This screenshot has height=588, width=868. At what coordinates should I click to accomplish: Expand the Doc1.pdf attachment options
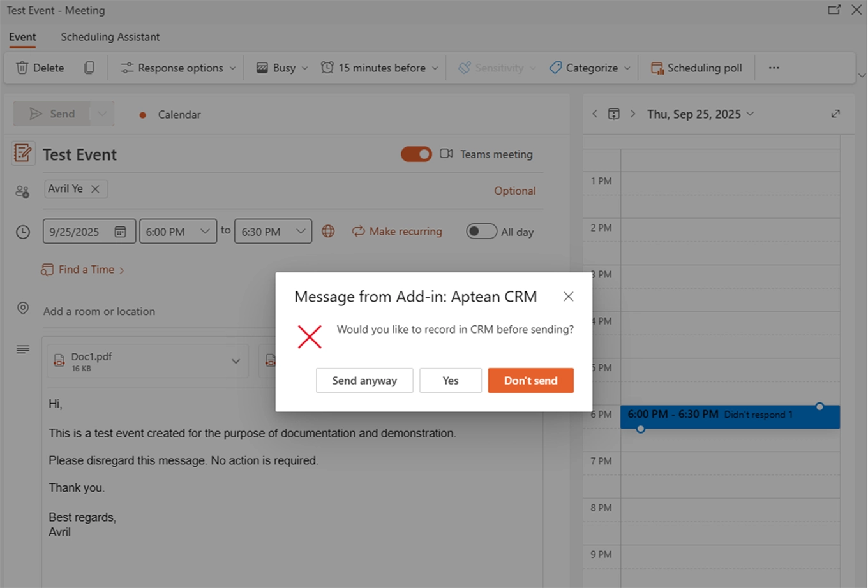(x=235, y=360)
